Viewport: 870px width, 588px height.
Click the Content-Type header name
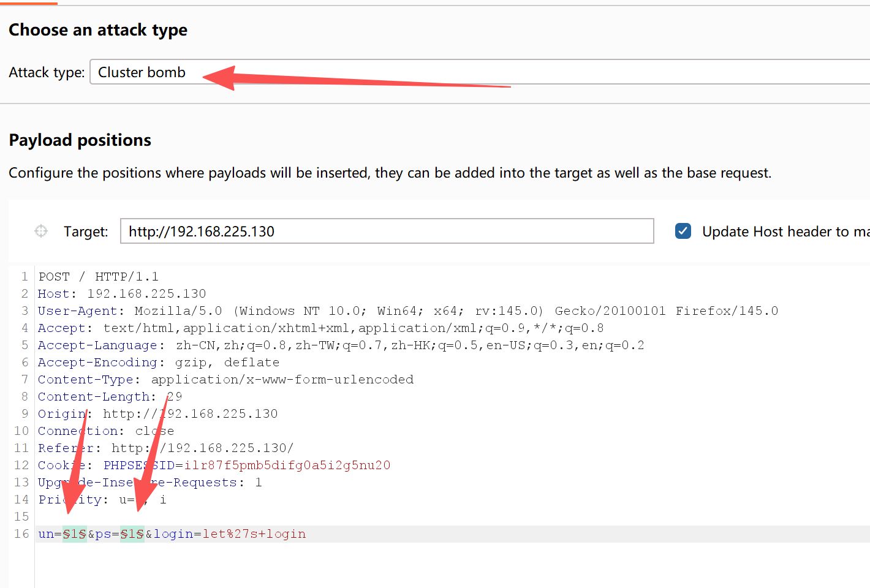(85, 380)
